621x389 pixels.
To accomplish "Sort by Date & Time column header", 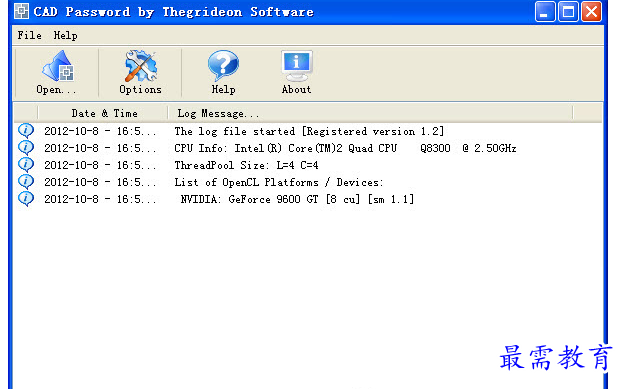I will point(103,113).
